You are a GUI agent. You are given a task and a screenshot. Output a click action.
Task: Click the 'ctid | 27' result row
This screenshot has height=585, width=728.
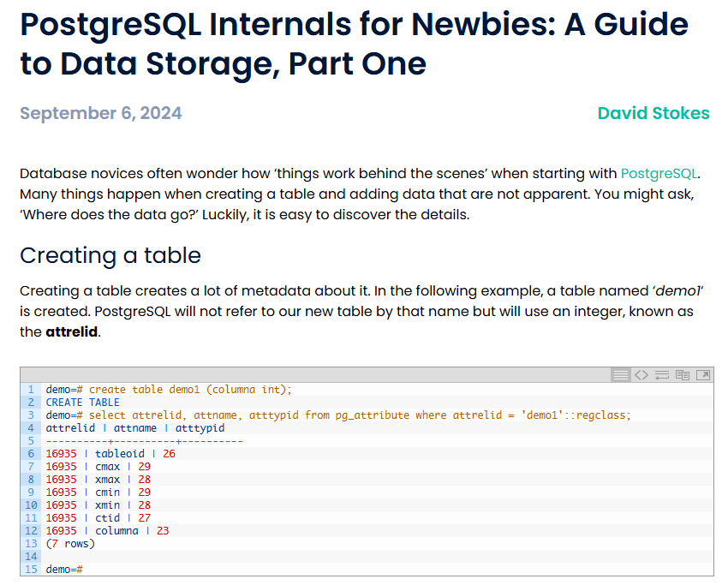(98, 518)
